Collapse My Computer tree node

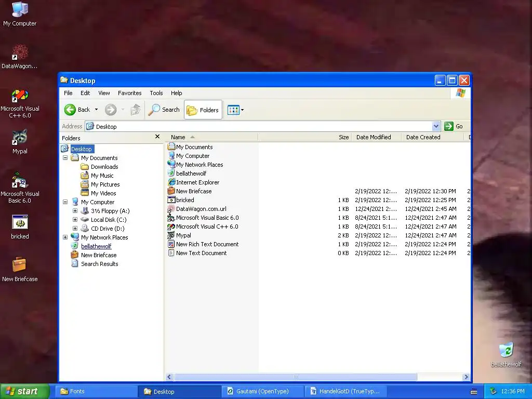coord(65,202)
